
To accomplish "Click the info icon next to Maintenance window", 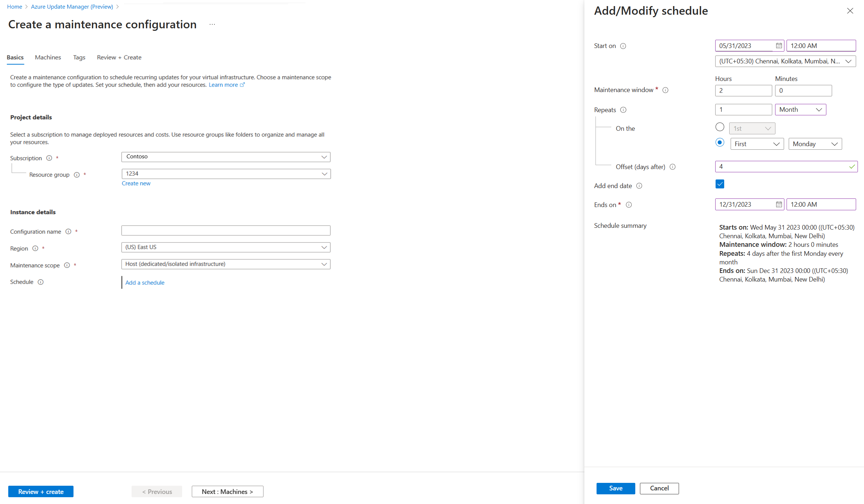I will coord(666,90).
